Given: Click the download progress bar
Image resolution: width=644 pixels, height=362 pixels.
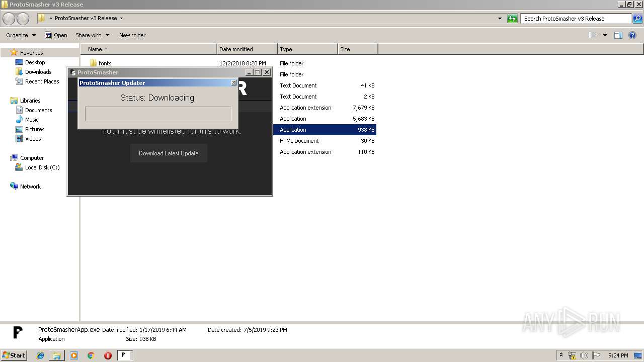Looking at the screenshot, I should pyautogui.click(x=158, y=114).
